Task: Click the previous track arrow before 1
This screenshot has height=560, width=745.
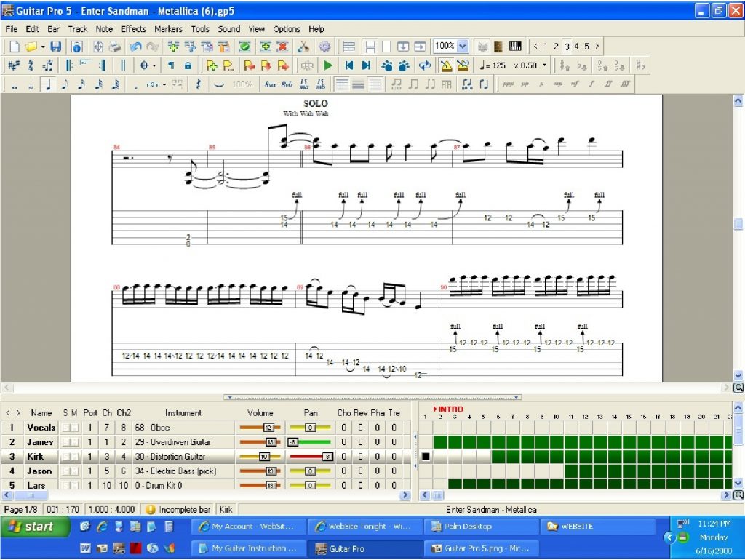Action: [x=535, y=46]
